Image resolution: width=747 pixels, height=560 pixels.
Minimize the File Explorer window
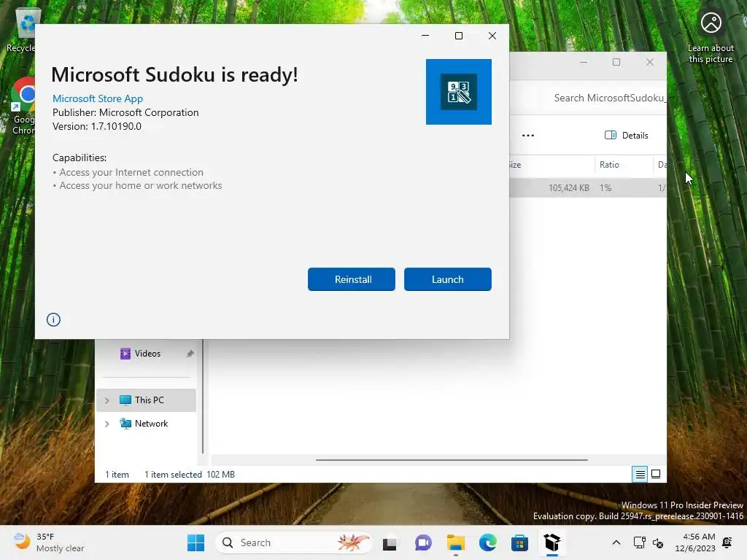(583, 62)
